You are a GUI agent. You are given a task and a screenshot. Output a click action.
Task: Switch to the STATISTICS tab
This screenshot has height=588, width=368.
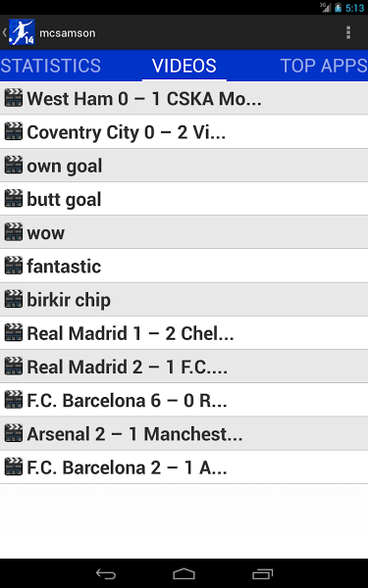51,66
